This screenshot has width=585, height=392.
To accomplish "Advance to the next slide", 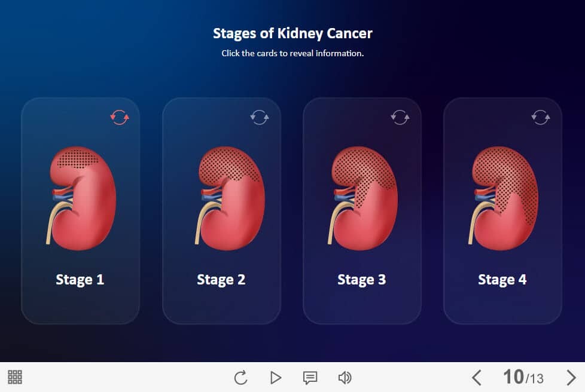I will click(571, 378).
